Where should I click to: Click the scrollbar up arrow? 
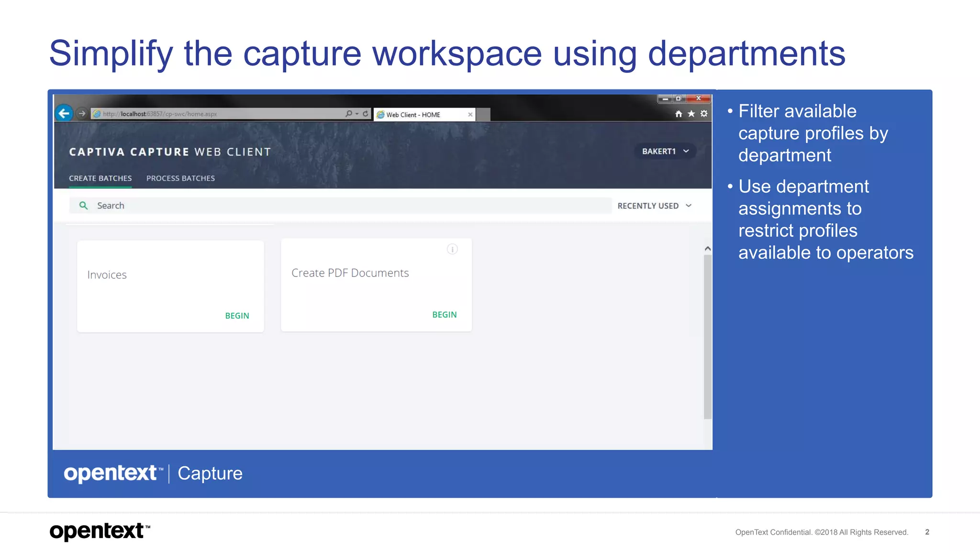coord(708,249)
